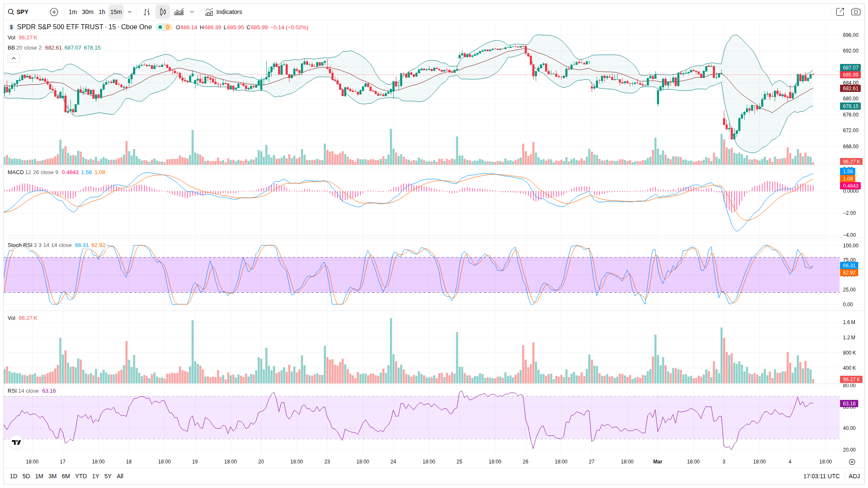Expand the time interval dropdown arrow
The width and height of the screenshot is (868, 488).
[x=130, y=12]
